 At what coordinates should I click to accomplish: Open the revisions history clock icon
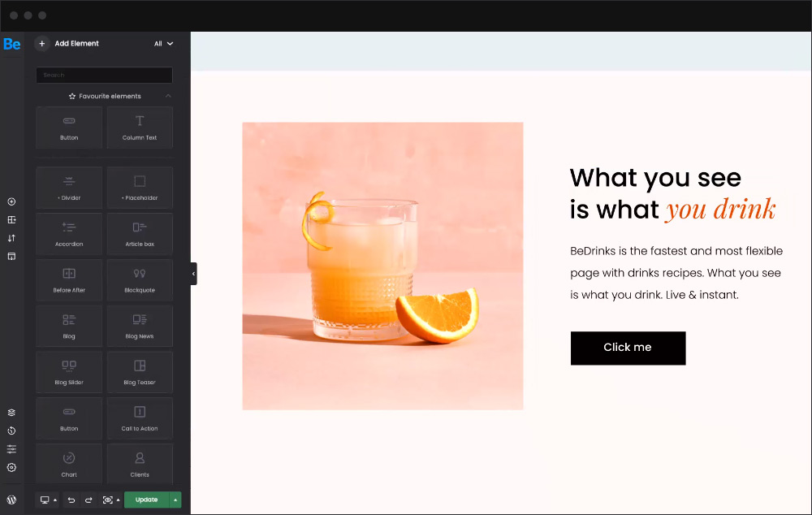(11, 431)
